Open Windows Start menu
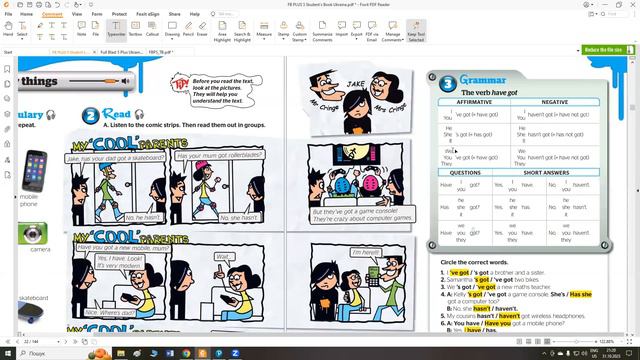The image size is (640, 360). [x=8, y=353]
